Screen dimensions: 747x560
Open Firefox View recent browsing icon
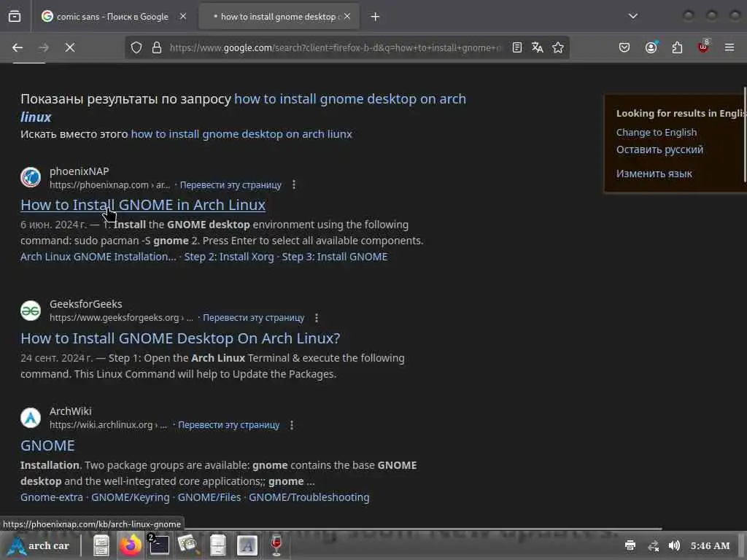coord(15,17)
